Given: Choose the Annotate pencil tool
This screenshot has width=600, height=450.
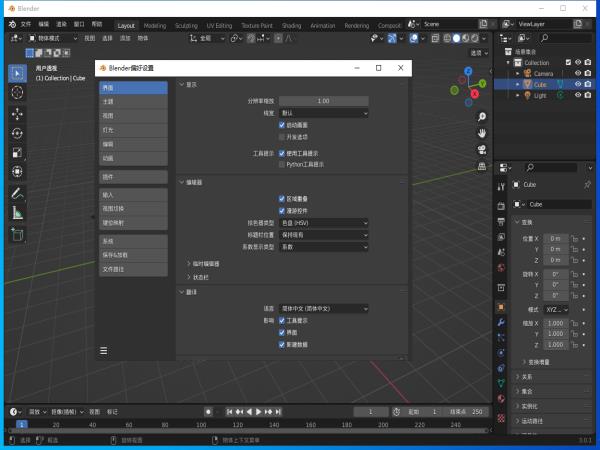Looking at the screenshot, I should 17,192.
